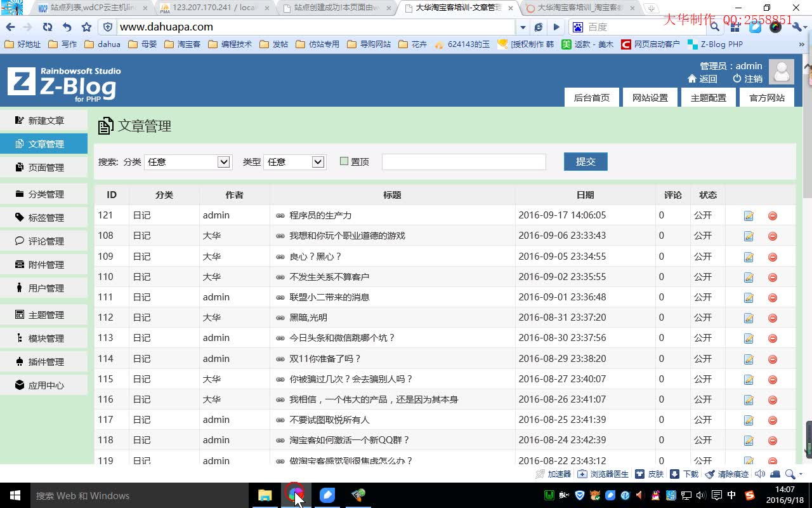Open 加速器 in browser status bar
Image resolution: width=812 pixels, height=508 pixels.
point(554,474)
